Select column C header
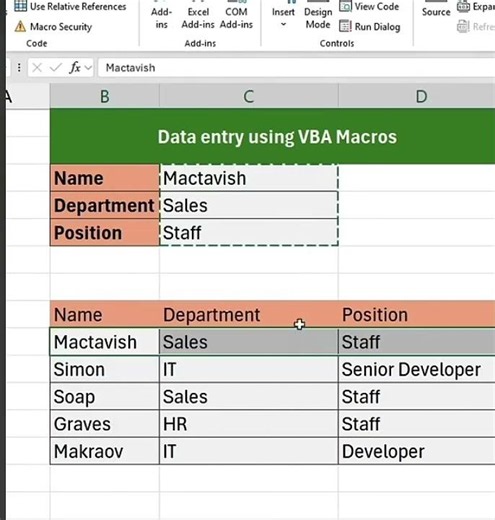 tap(249, 96)
